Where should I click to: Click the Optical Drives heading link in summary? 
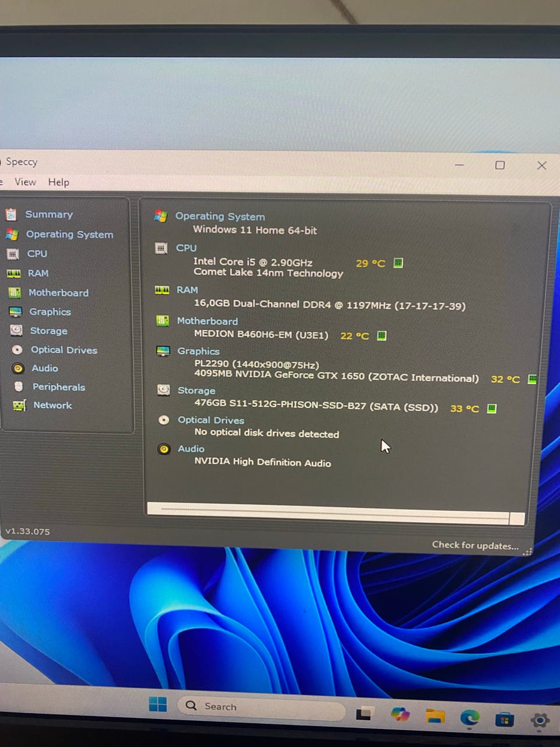coord(211,420)
